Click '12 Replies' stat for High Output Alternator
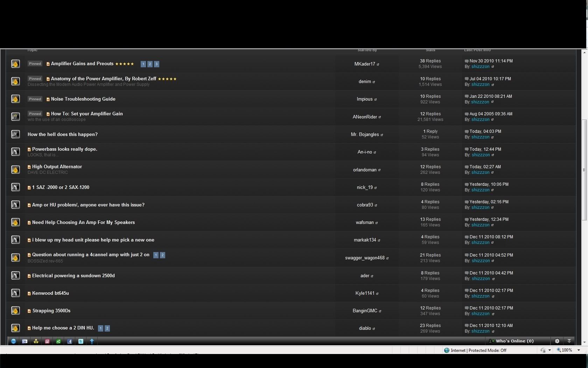588x368 pixels. click(x=430, y=167)
